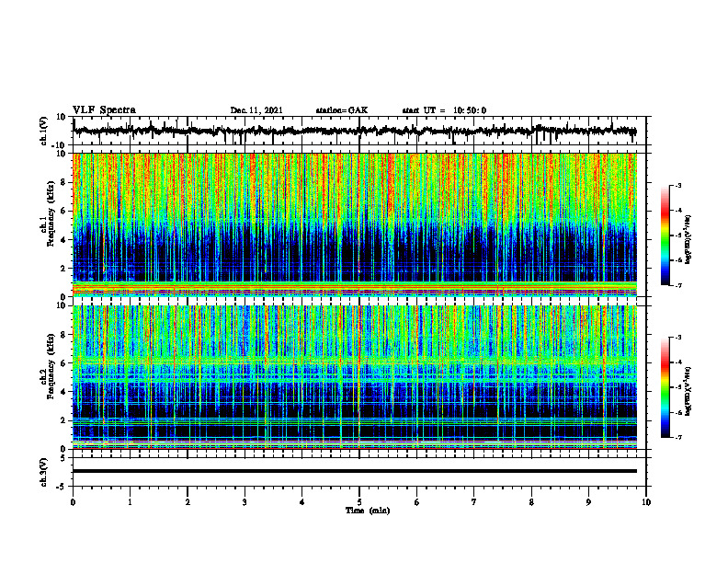Click the time axis tick label "1"
Viewport: 728px width, 563px height.
(x=130, y=502)
